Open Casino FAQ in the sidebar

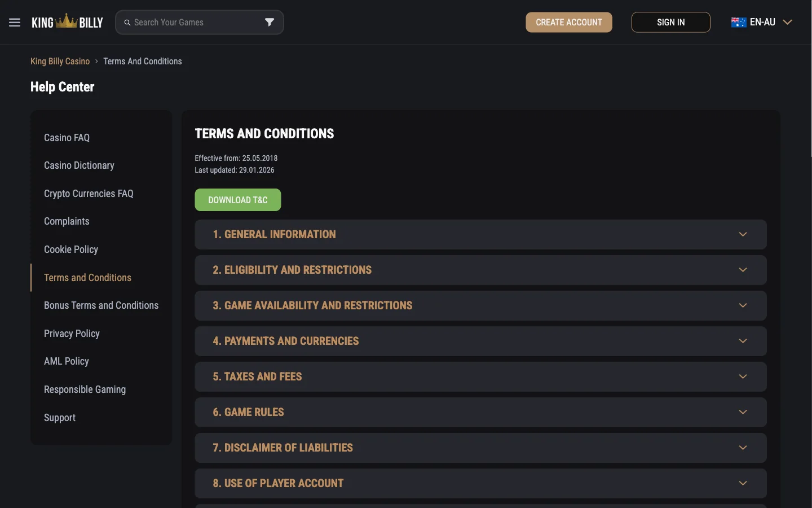point(67,138)
